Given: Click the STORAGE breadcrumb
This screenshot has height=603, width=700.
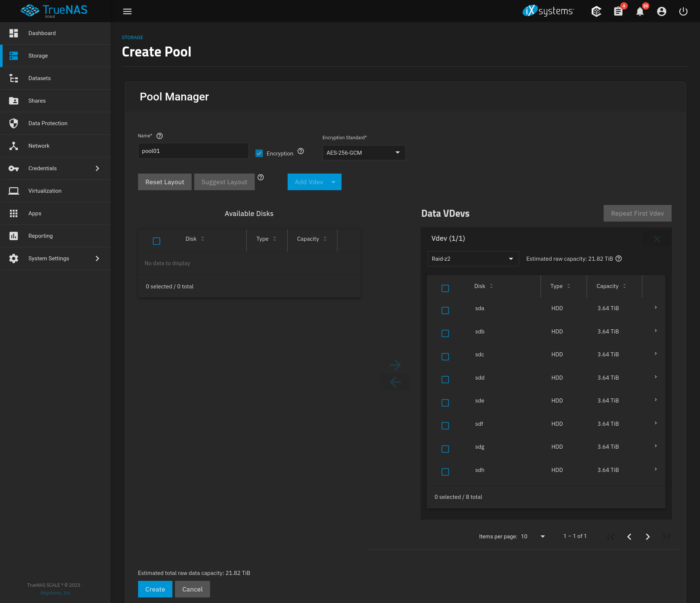Looking at the screenshot, I should click(x=132, y=37).
